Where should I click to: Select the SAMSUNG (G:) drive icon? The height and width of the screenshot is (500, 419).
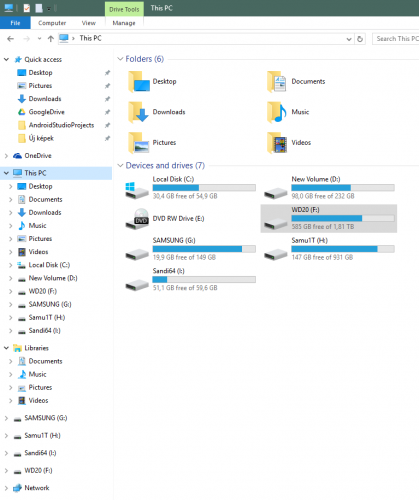[x=137, y=254]
